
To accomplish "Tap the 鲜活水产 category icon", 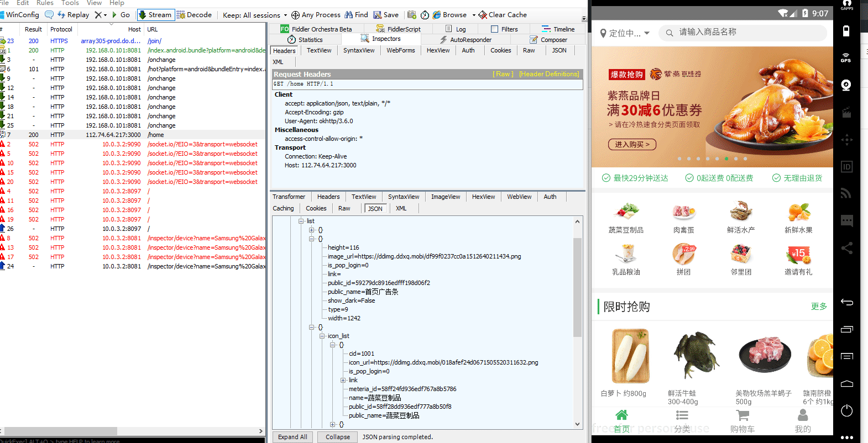I will (741, 212).
